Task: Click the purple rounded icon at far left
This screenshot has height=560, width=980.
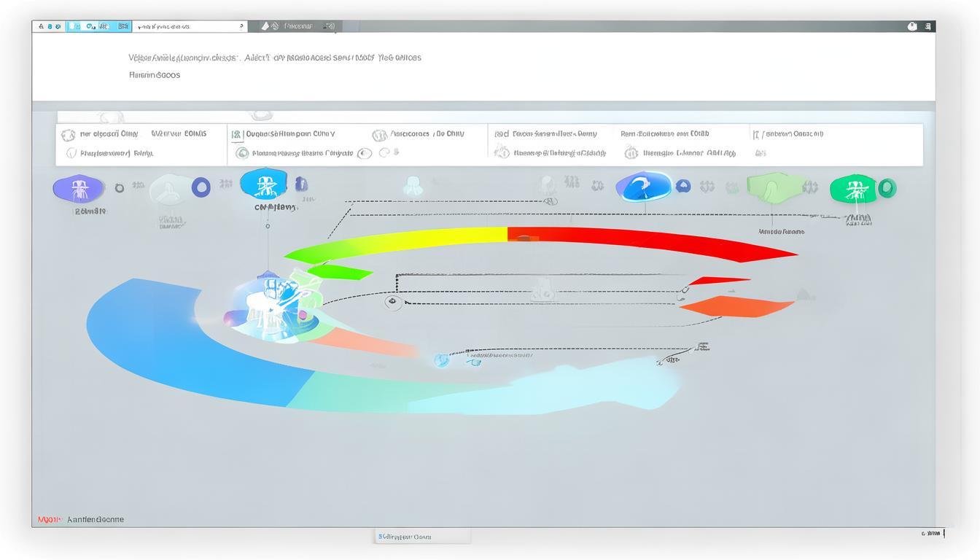Action: [79, 189]
